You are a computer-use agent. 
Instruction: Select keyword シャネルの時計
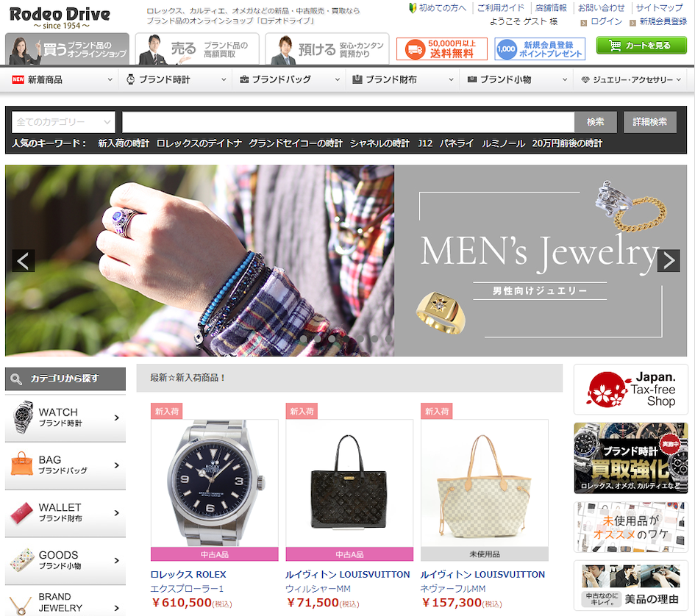point(379,143)
